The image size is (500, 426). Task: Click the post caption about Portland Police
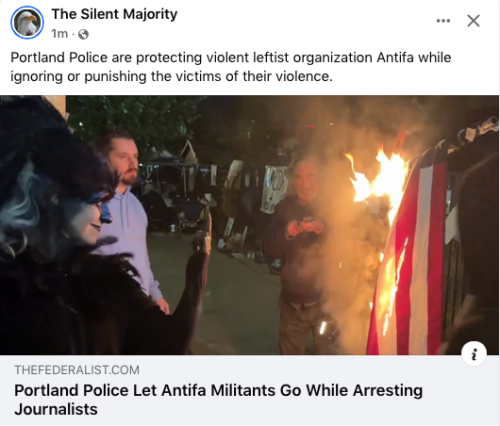coord(230,67)
